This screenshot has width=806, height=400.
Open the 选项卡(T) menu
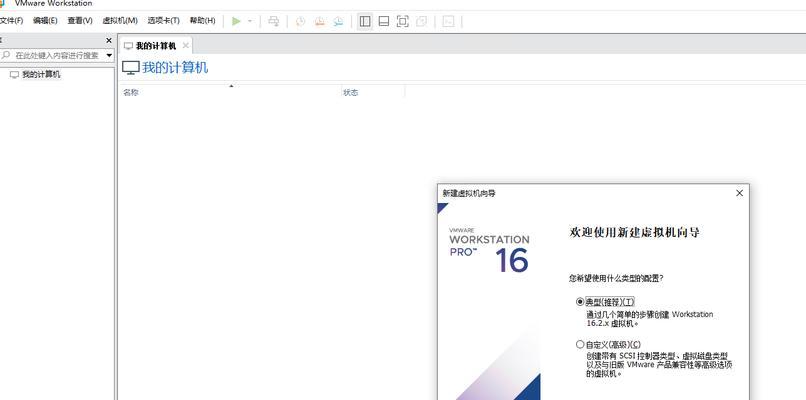(x=163, y=21)
